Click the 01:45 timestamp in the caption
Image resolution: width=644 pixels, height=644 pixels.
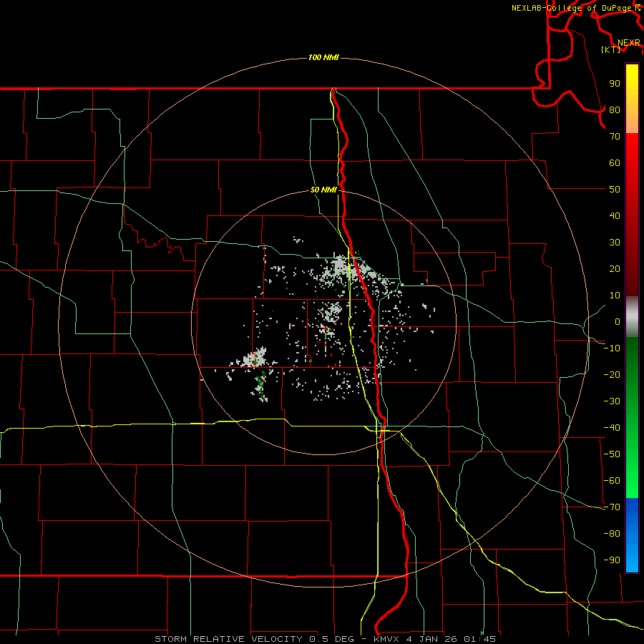(x=479, y=639)
